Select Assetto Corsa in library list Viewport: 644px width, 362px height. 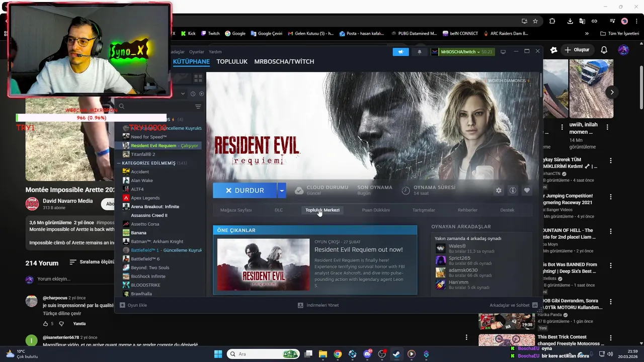[x=145, y=224]
